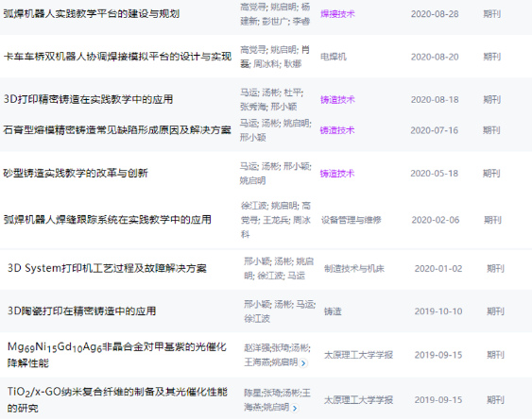The image size is (532, 420).
Task: Open journal link 电焊机
Action: pos(334,57)
